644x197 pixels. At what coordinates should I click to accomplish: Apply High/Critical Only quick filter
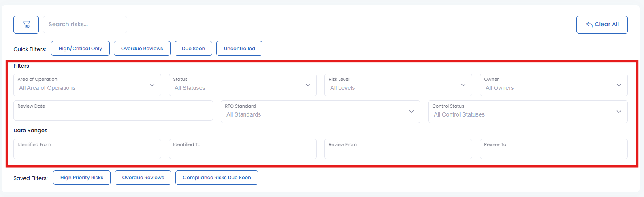pyautogui.click(x=80, y=49)
